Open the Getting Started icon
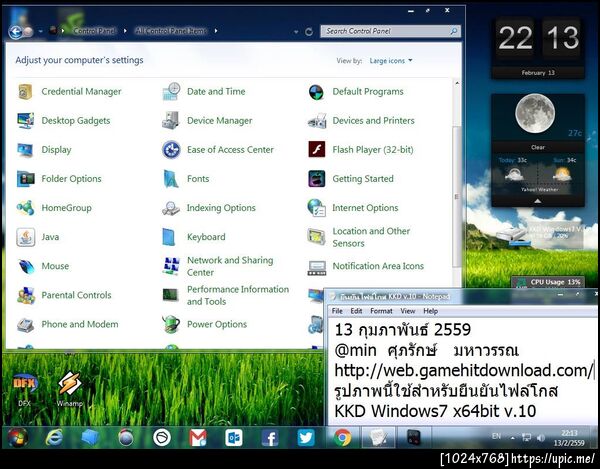600x469 pixels. [x=317, y=179]
